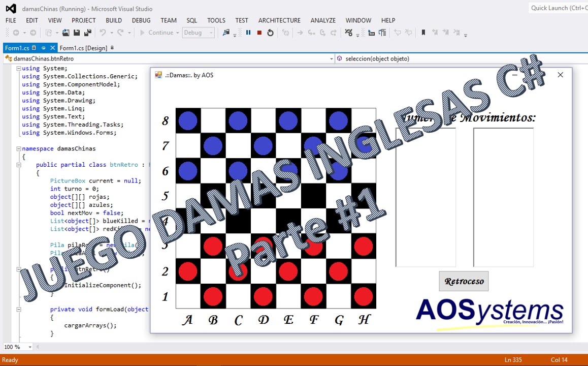Select the red piece on square B1
588x366 pixels.
coord(213,296)
